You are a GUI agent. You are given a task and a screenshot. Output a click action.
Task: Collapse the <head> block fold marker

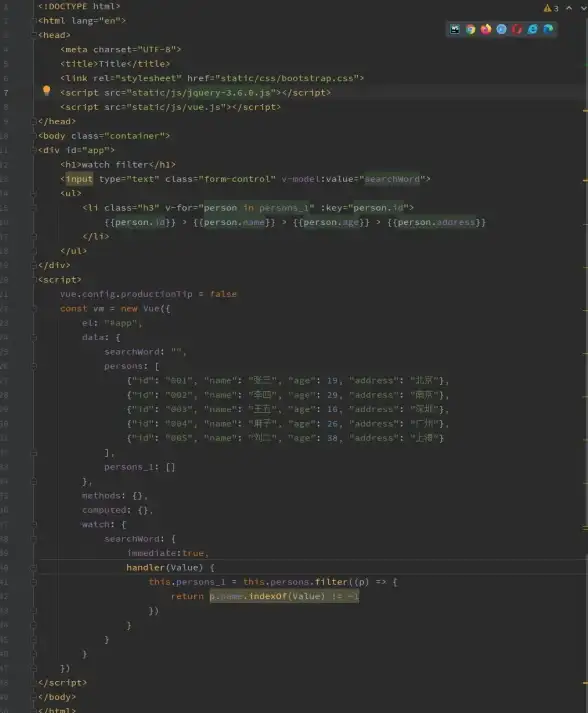point(35,35)
